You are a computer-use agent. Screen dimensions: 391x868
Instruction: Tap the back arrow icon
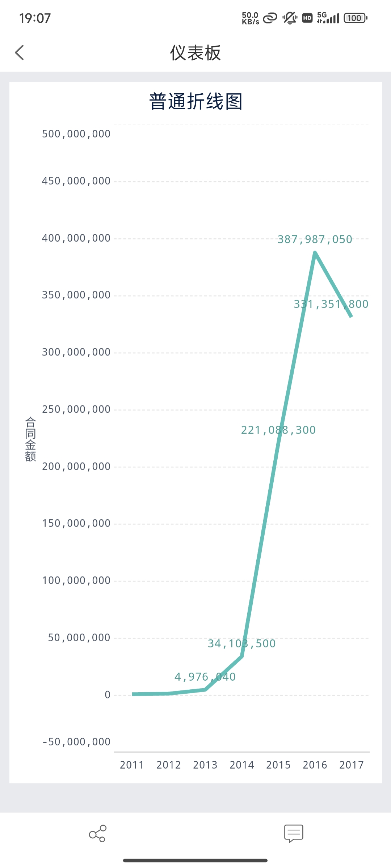20,53
